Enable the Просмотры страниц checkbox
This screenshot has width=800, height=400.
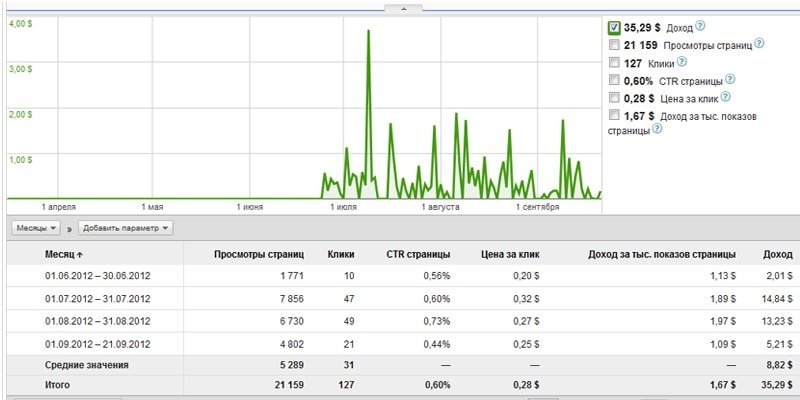(x=614, y=45)
